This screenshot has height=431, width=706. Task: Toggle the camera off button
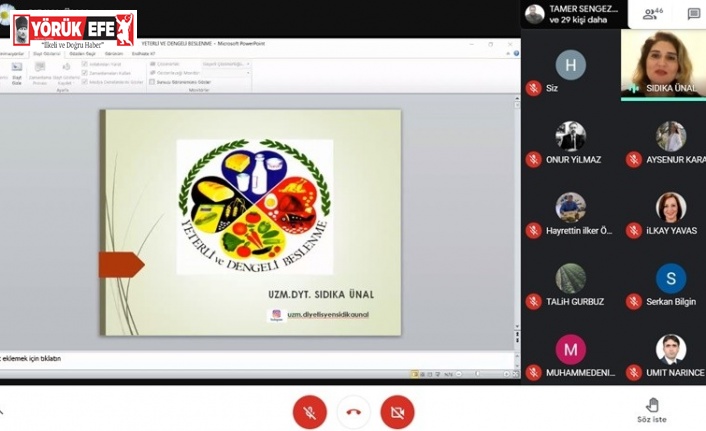click(397, 411)
